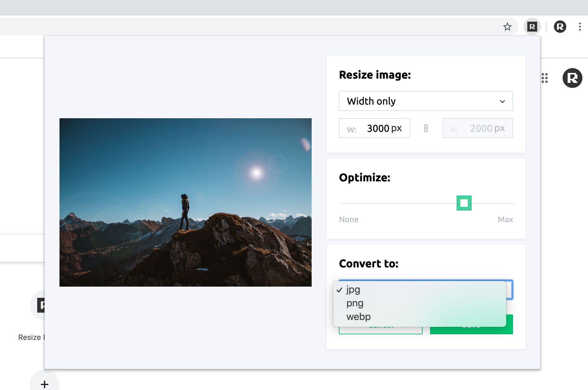The height and width of the screenshot is (390, 588).
Task: Open the R image resizer extension in the toolbar
Action: [x=532, y=27]
